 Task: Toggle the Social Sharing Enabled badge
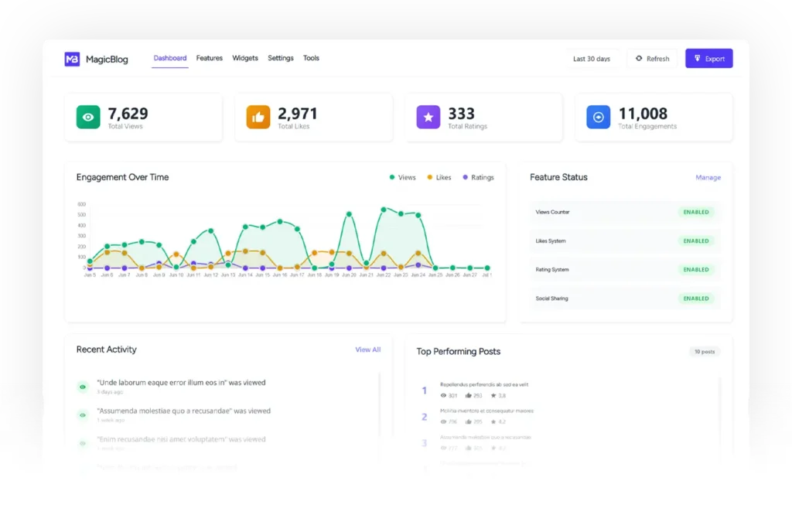point(695,298)
